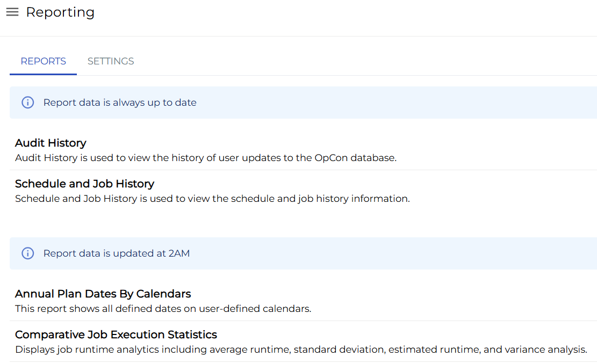Click info icon beside 'always up to date'
This screenshot has height=364, width=597.
point(27,103)
